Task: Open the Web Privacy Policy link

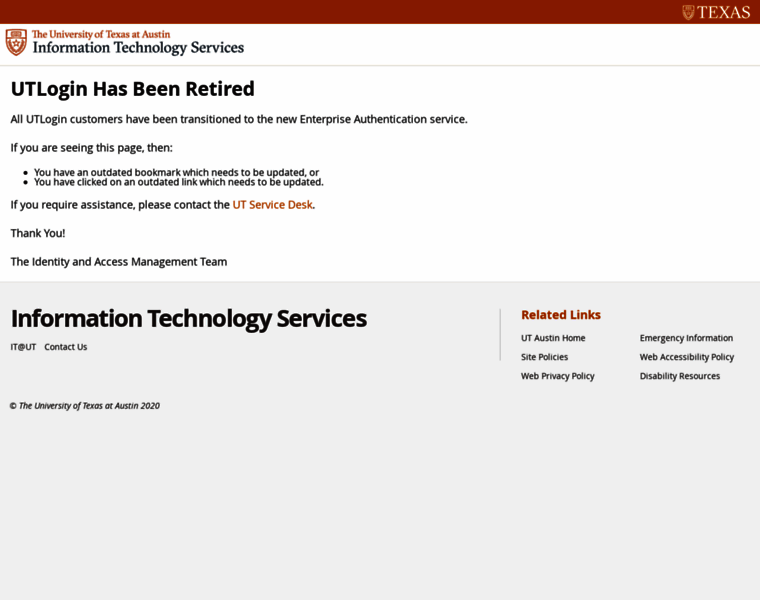Action: pos(557,376)
